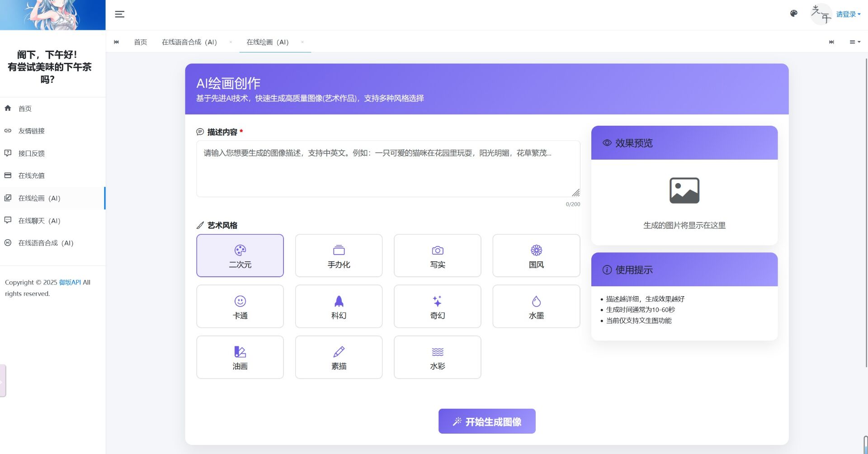Open 在线聊天 (AI) in the sidebar

tap(39, 221)
